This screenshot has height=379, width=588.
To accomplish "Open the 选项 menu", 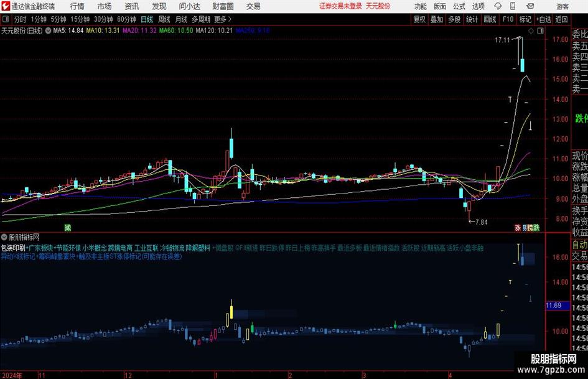I will pyautogui.click(x=478, y=6).
